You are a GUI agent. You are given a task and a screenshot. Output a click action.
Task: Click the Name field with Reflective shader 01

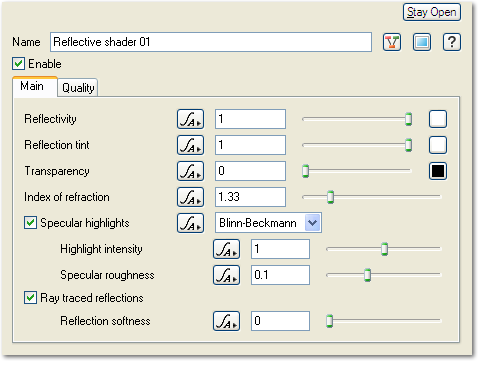pos(211,42)
